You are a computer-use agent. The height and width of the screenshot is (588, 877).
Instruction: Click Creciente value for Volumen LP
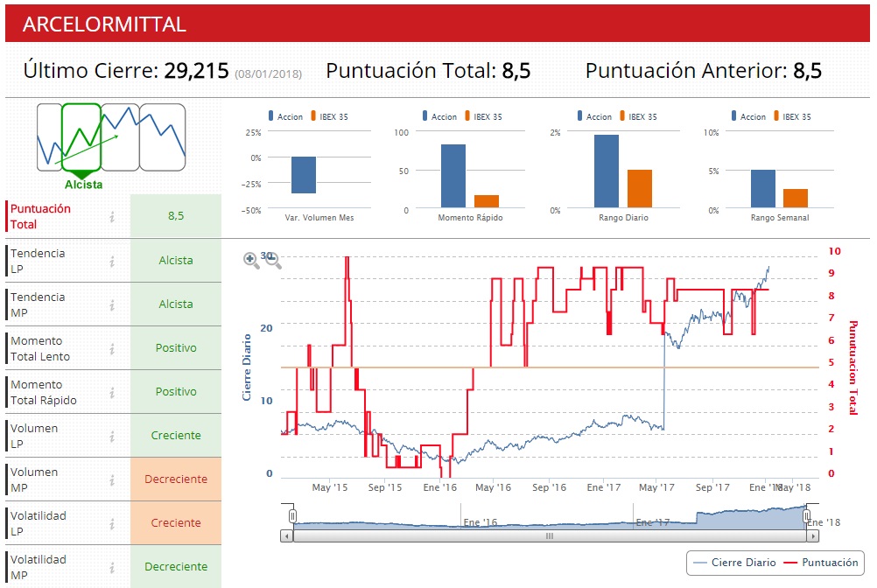coord(176,436)
